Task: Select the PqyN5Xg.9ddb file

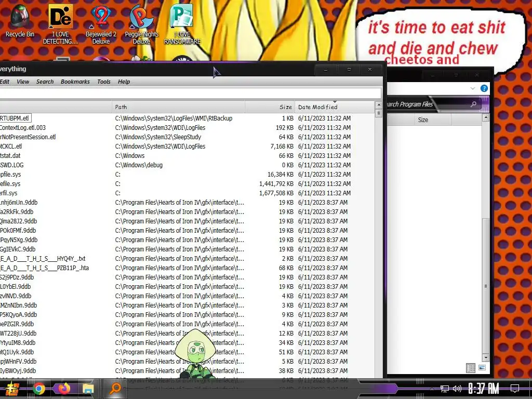Action: tap(187, 240)
